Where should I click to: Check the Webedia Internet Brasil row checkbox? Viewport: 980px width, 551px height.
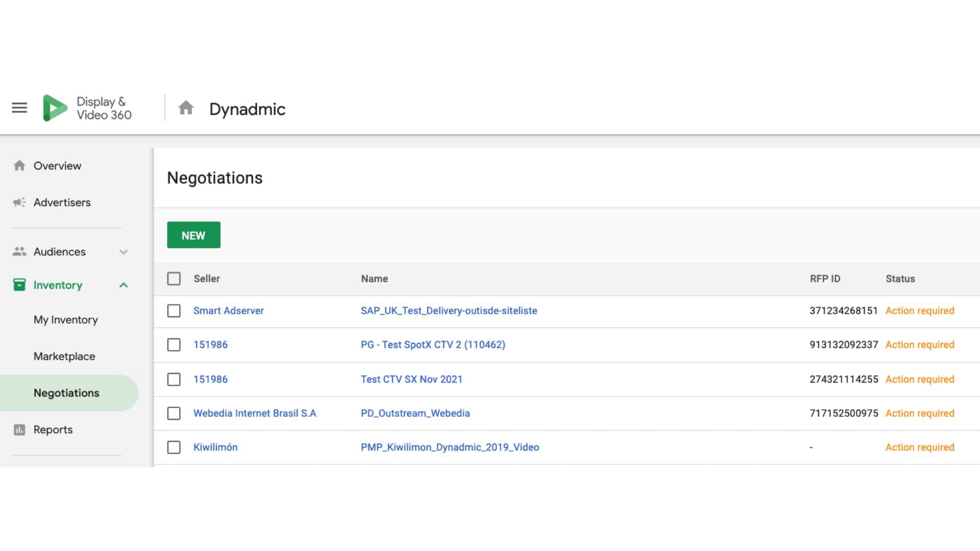tap(174, 413)
